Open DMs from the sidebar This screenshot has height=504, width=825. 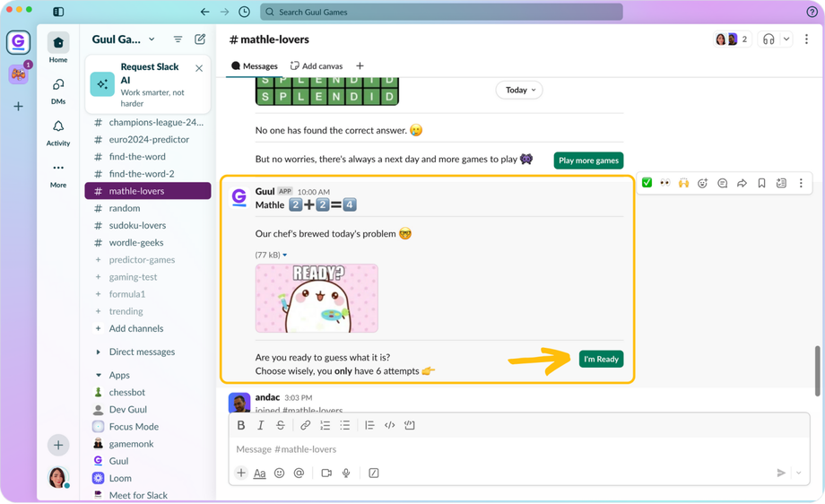pyautogui.click(x=58, y=91)
